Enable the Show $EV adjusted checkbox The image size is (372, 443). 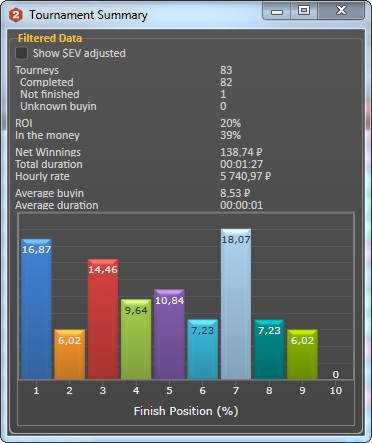tap(22, 53)
